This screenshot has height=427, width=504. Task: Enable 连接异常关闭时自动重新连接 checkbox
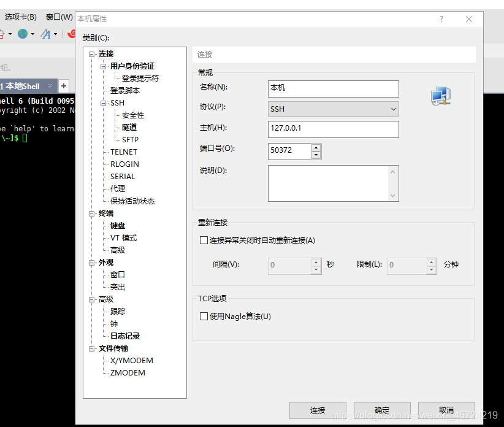204,240
